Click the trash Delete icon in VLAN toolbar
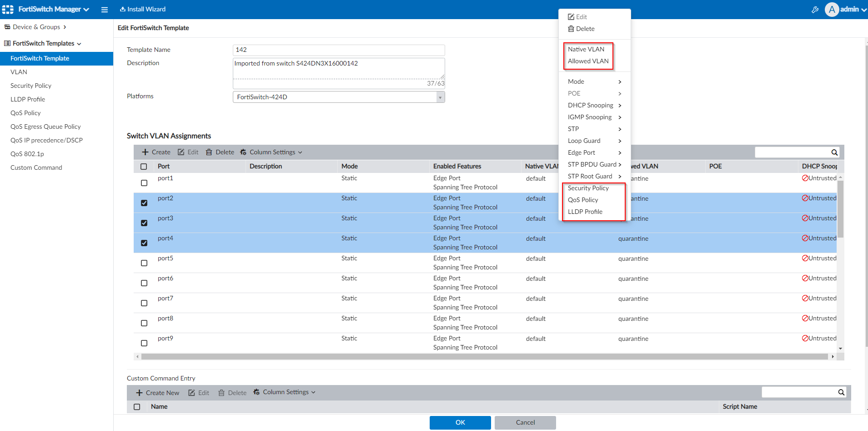 click(209, 152)
